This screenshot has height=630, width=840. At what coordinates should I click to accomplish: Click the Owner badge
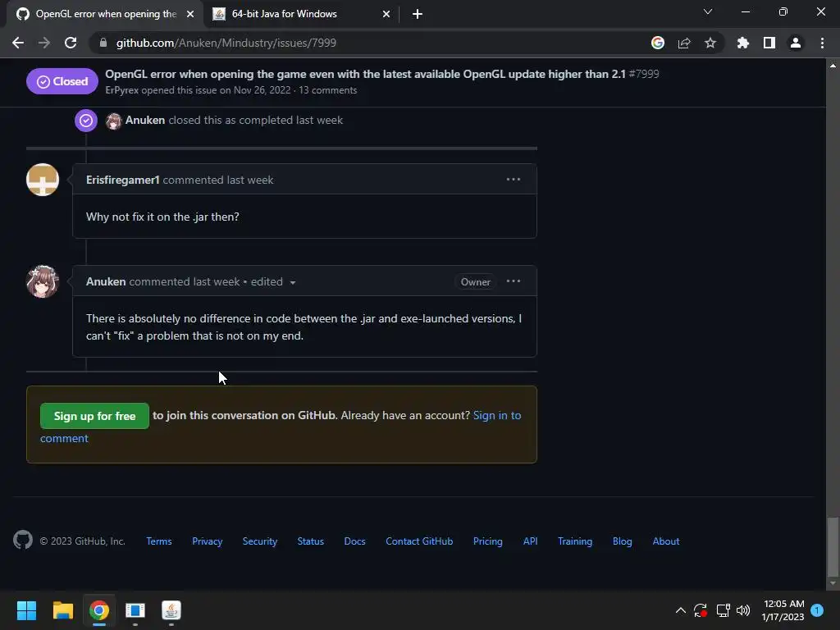click(475, 282)
